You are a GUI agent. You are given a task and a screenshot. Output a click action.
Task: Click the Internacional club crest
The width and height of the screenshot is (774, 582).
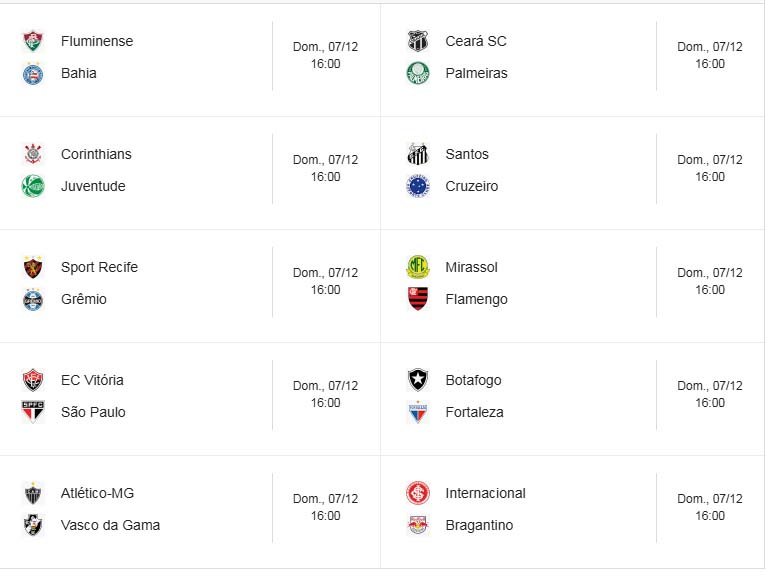point(418,493)
